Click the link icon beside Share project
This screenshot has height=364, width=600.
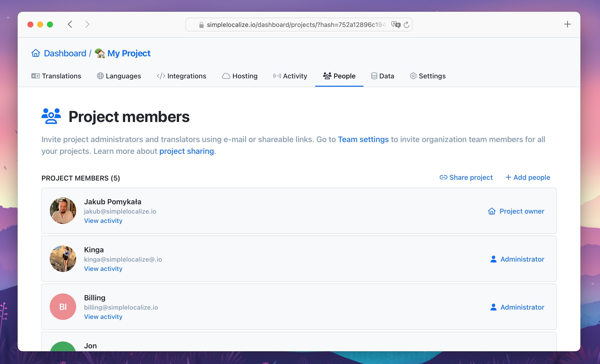click(443, 177)
